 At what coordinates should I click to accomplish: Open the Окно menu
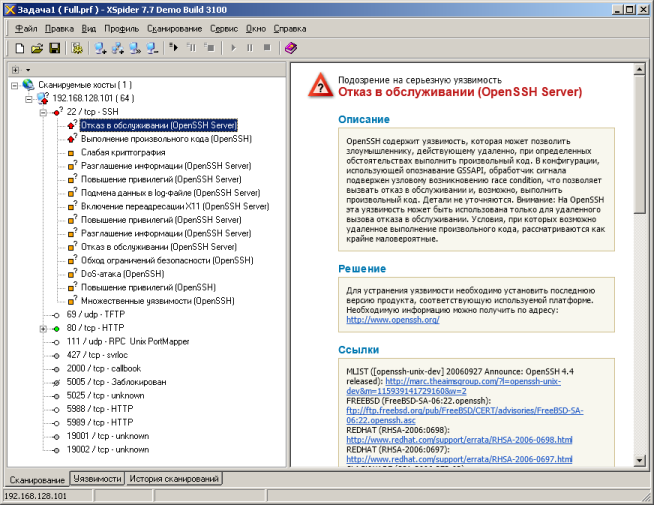coord(256,29)
